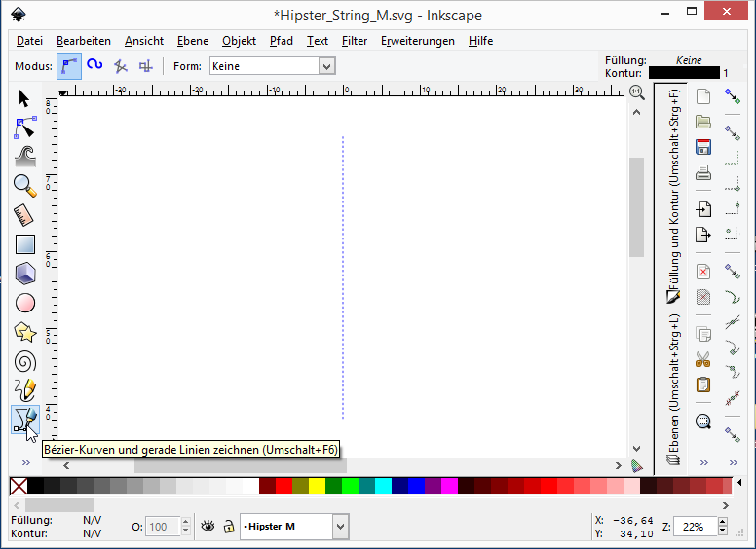
Task: Activate the star and polygon tool
Action: click(24, 332)
